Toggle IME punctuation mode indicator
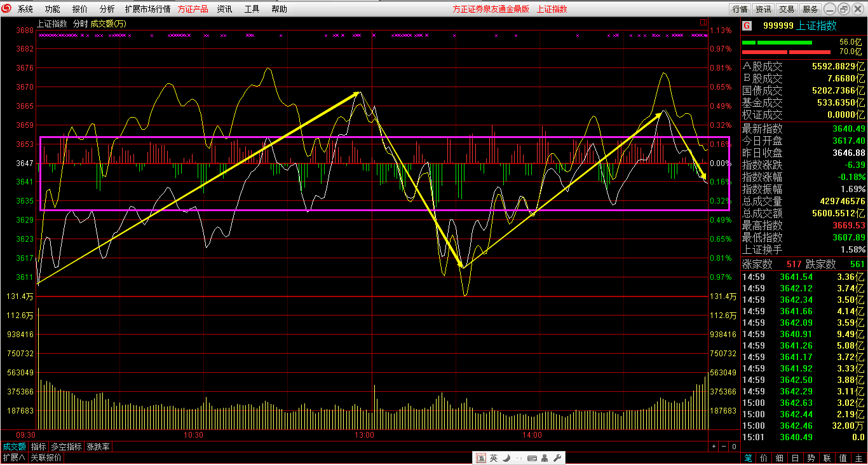868x465 pixels. click(519, 458)
